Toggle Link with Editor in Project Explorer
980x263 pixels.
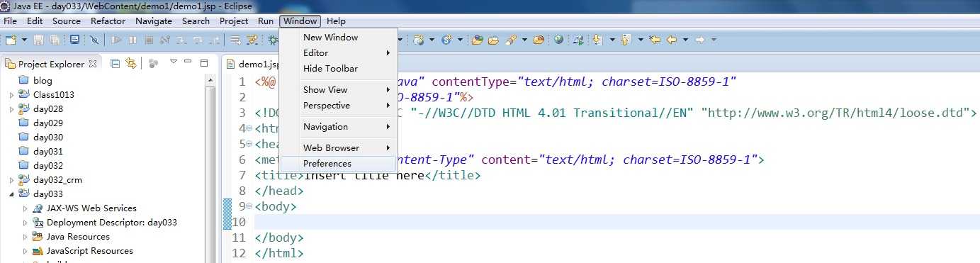[131, 64]
